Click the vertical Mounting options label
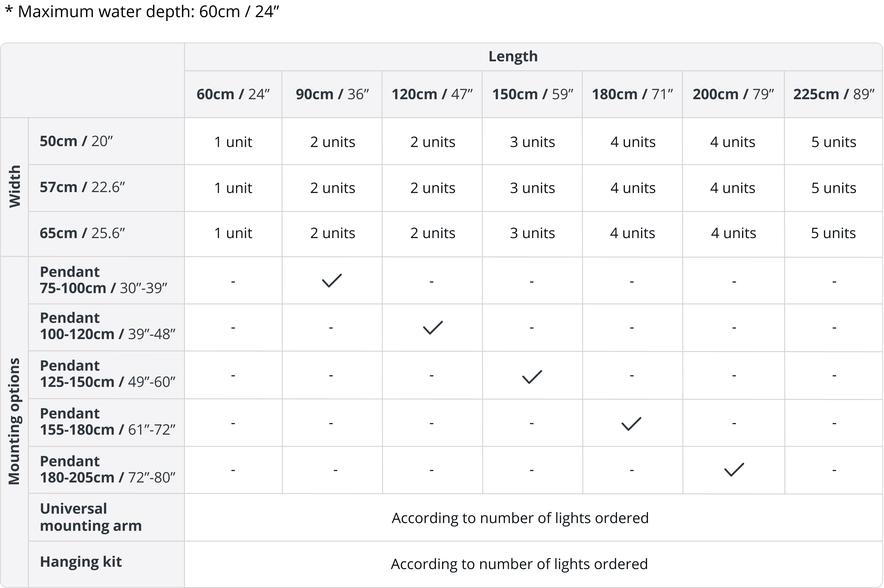 (14, 421)
